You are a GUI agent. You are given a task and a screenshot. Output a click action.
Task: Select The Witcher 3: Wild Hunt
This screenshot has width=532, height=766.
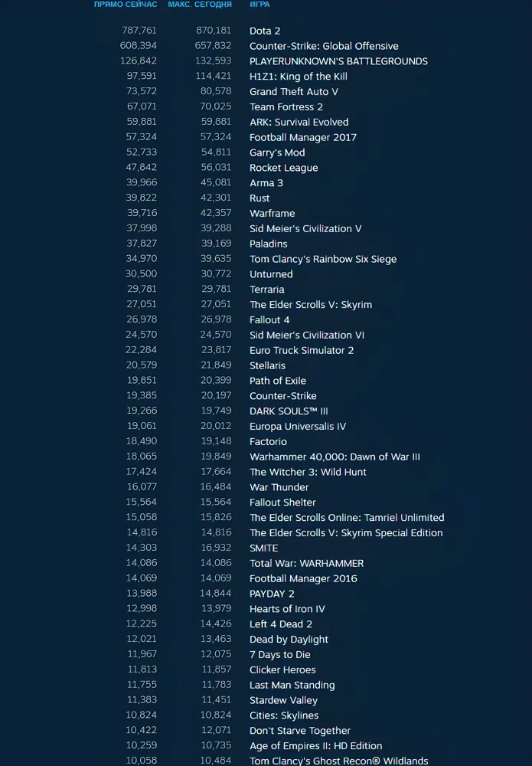pos(308,472)
